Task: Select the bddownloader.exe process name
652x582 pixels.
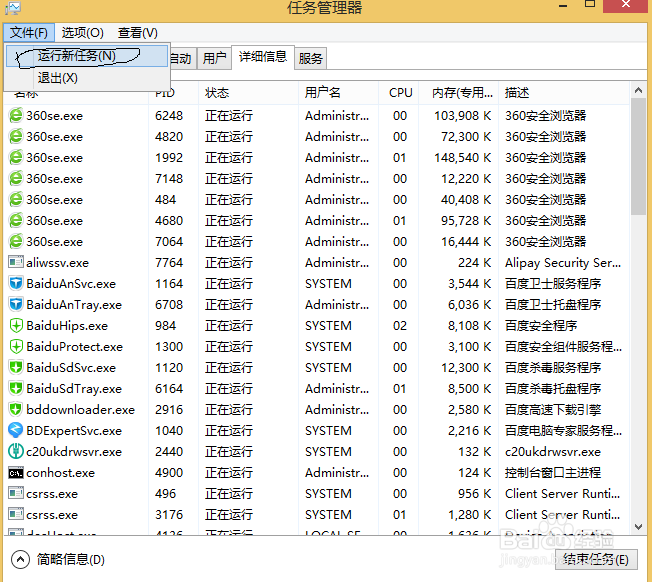Action: coord(81,409)
